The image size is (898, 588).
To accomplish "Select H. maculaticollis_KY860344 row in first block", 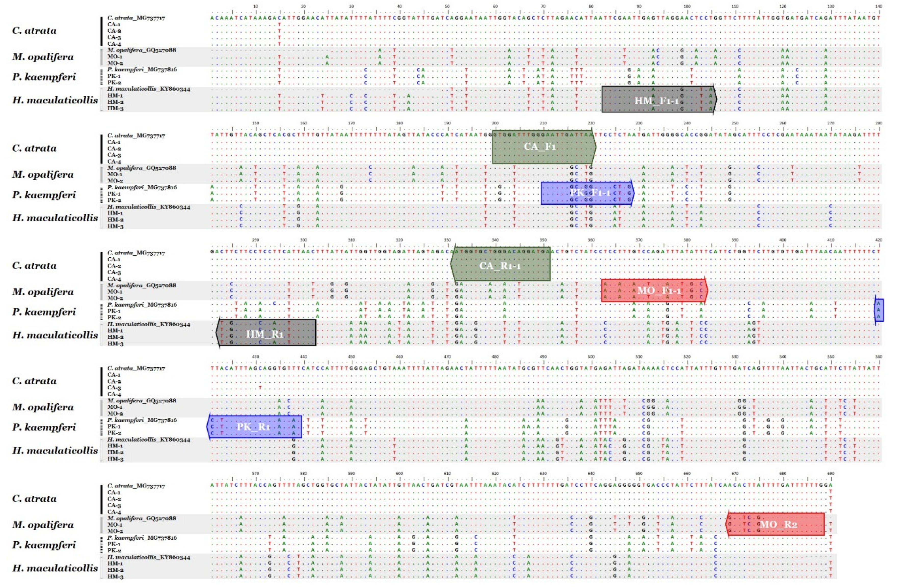I will 149,89.
